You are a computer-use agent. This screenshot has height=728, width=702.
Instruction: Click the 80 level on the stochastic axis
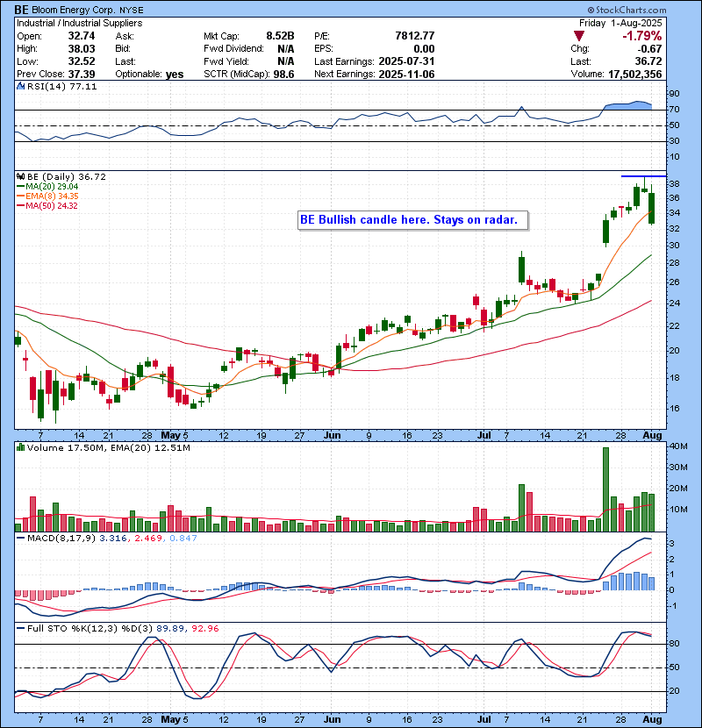coord(674,644)
